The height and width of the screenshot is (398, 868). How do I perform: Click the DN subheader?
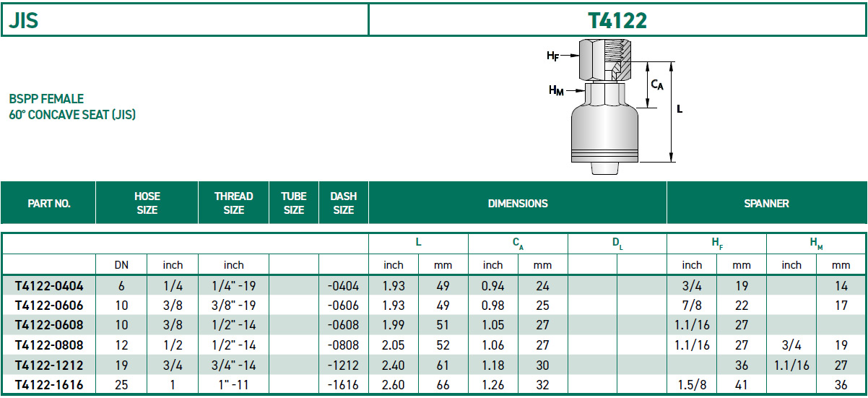click(x=121, y=265)
